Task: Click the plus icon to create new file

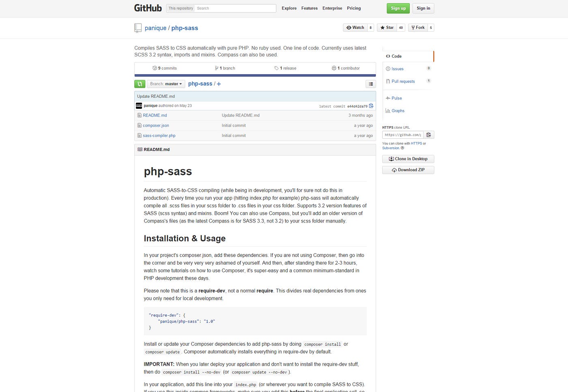Action: pos(219,84)
